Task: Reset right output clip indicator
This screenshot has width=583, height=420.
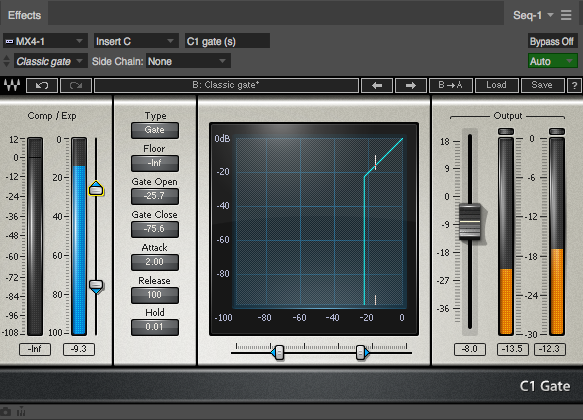Action: pyautogui.click(x=557, y=132)
